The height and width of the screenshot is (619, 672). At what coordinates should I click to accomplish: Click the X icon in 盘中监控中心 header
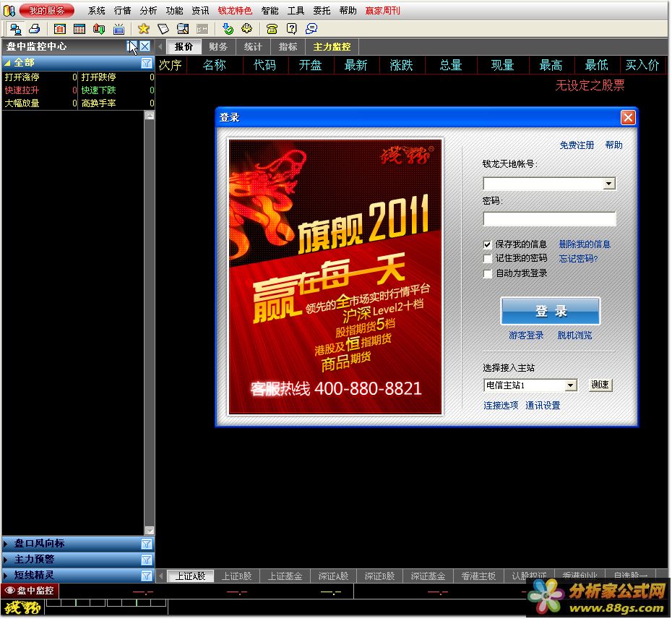(145, 46)
